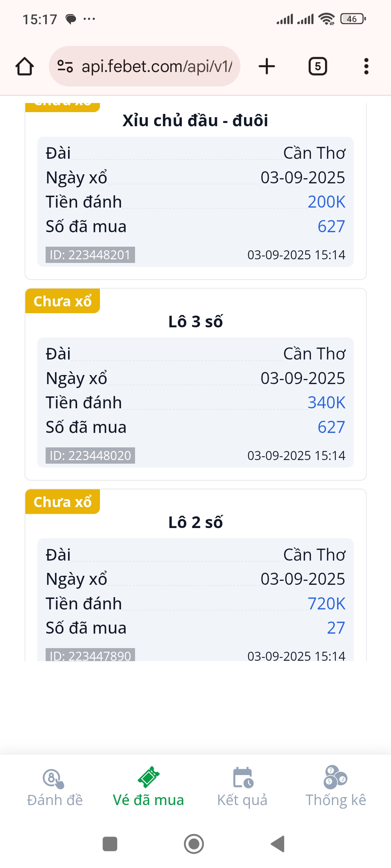391x868 pixels.
Task: Tap the 340K bet amount
Action: [x=326, y=403]
